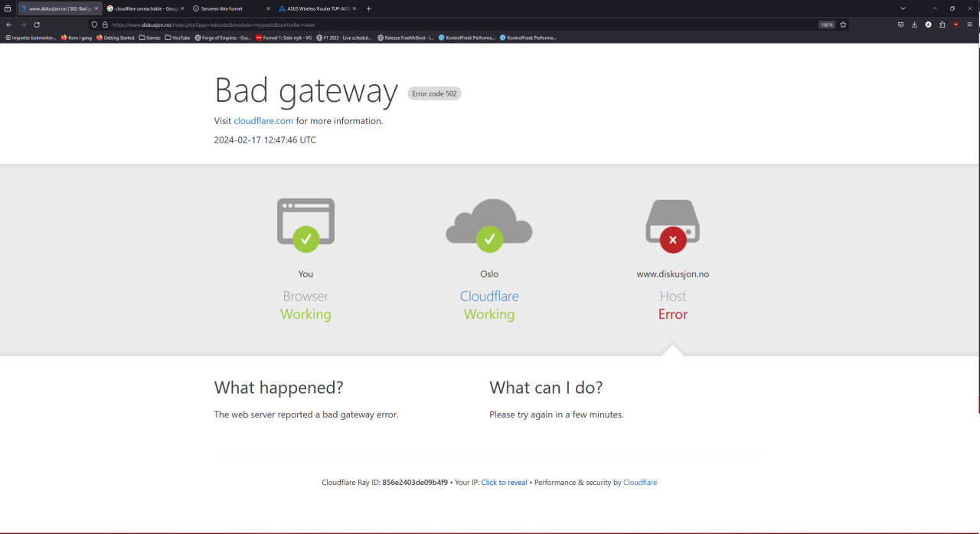
Task: Close the www.diskusjon.no tab
Action: [96, 8]
